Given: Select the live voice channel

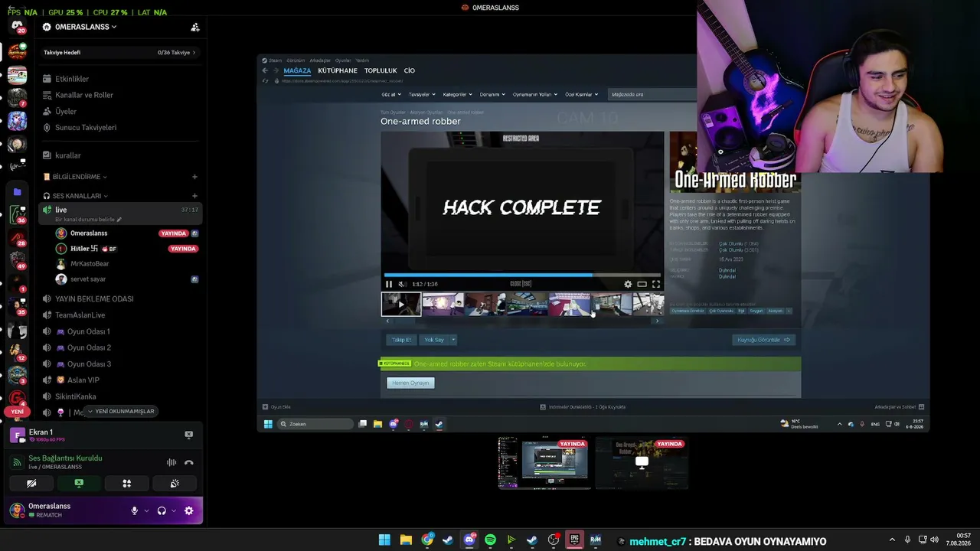Looking at the screenshot, I should pyautogui.click(x=119, y=214).
